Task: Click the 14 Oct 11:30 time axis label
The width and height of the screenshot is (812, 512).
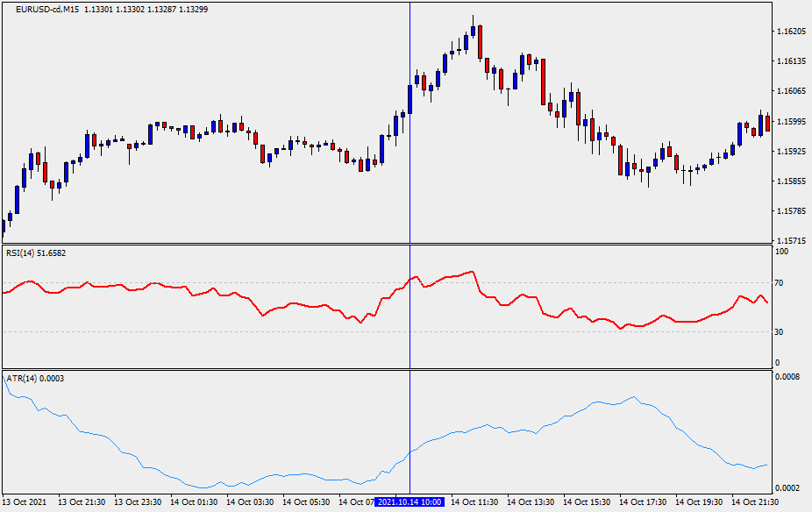Action: (x=474, y=502)
